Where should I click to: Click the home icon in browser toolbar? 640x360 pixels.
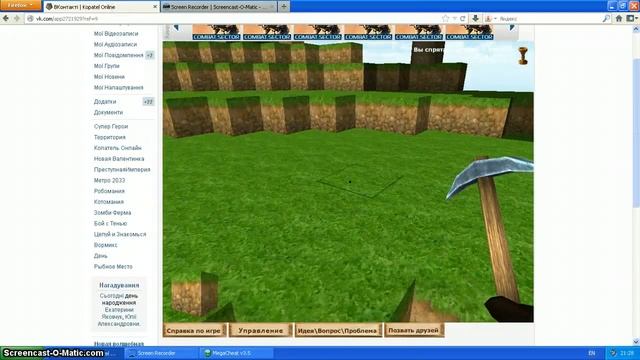point(619,18)
